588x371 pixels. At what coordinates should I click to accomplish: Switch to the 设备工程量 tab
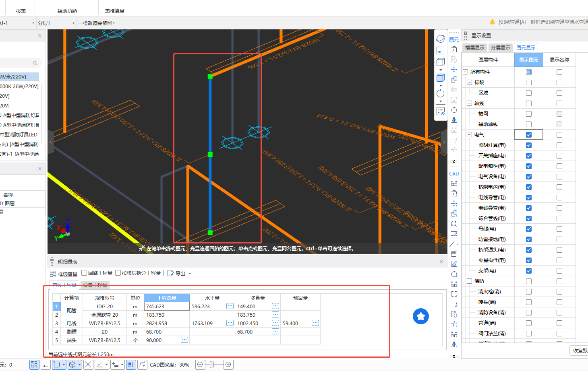(95, 285)
